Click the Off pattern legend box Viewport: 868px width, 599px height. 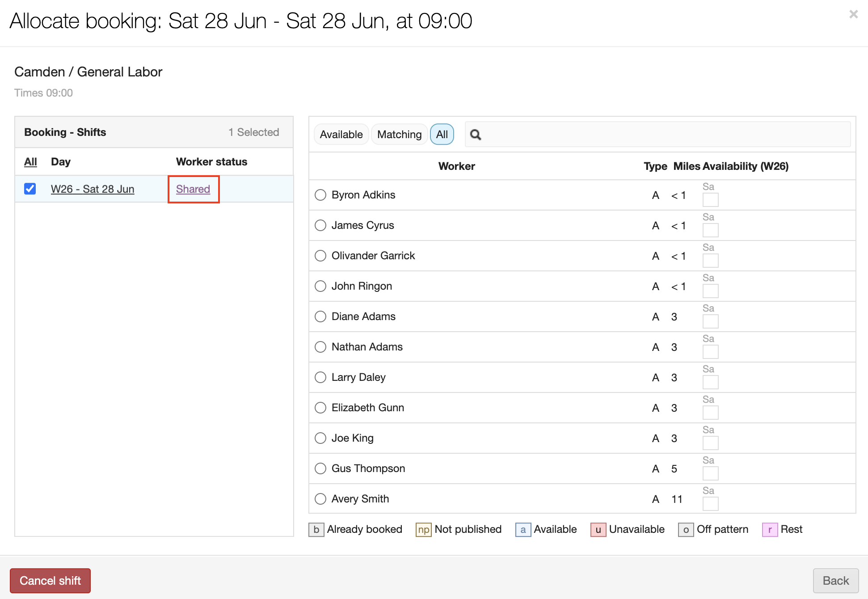[x=686, y=530]
